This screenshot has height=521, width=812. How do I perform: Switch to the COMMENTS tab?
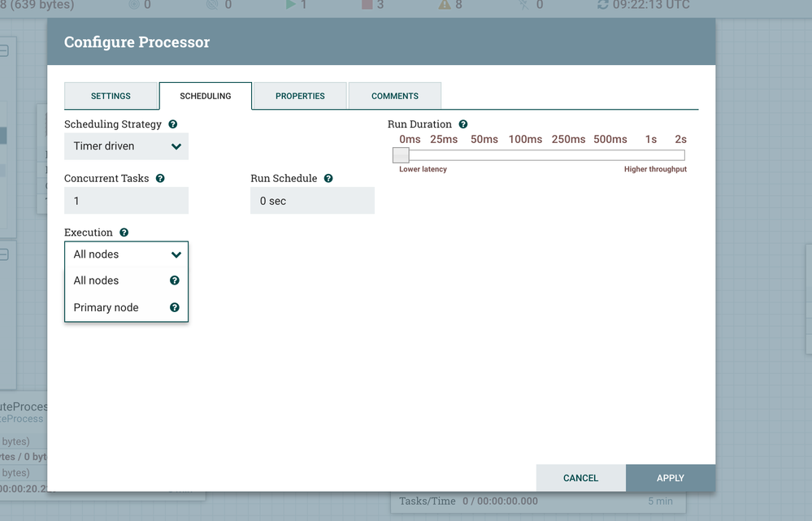pos(394,95)
